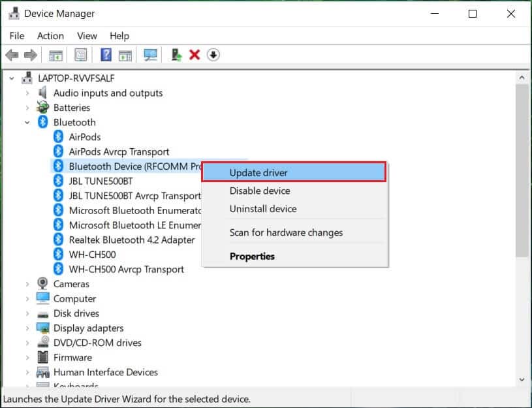The height and width of the screenshot is (408, 532).
Task: Expand Audio inputs and outputs
Action: click(x=27, y=93)
